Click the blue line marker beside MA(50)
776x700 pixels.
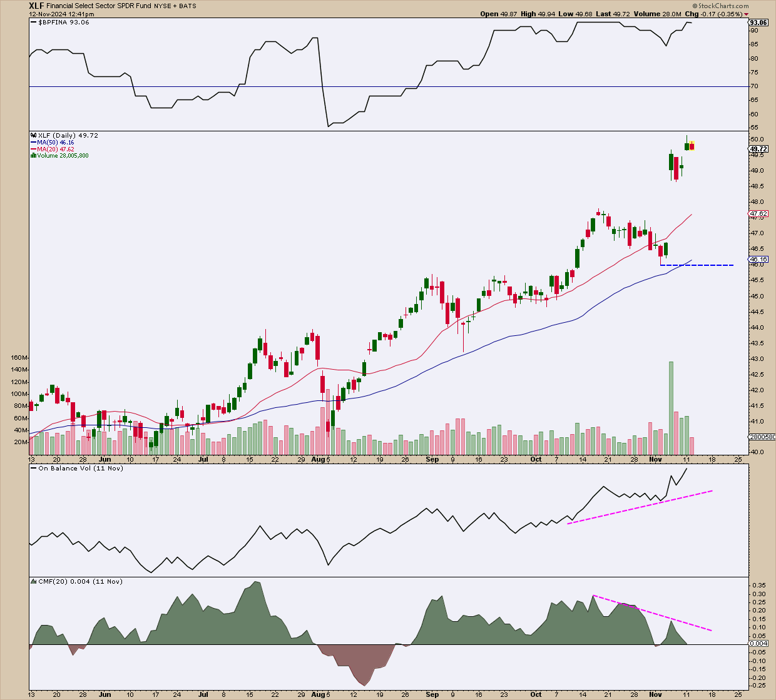point(33,143)
